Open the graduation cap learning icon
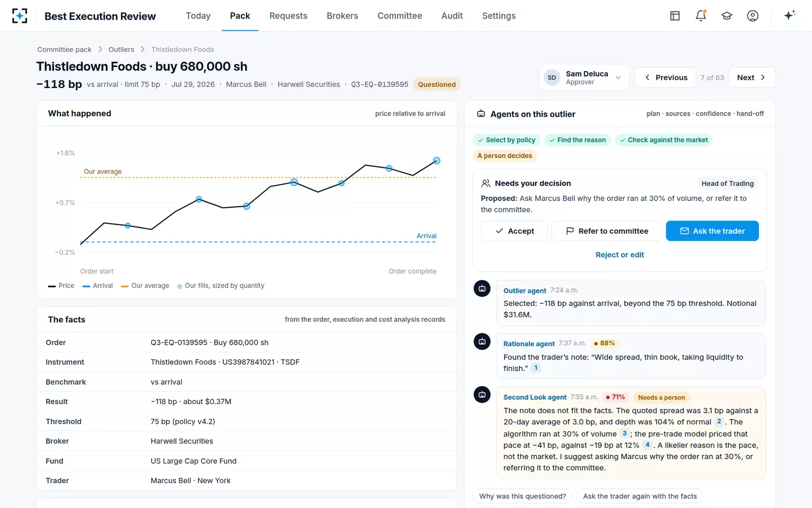The image size is (812, 508). pyautogui.click(x=727, y=16)
